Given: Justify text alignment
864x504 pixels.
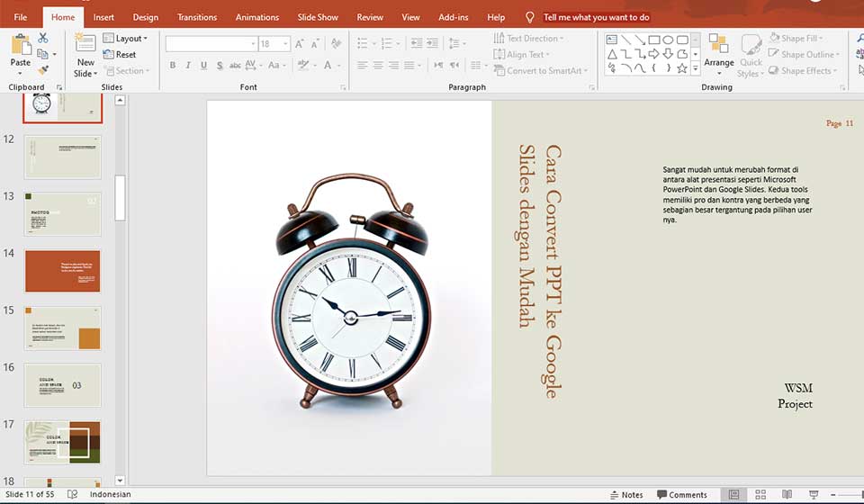Looking at the screenshot, I should pos(409,66).
